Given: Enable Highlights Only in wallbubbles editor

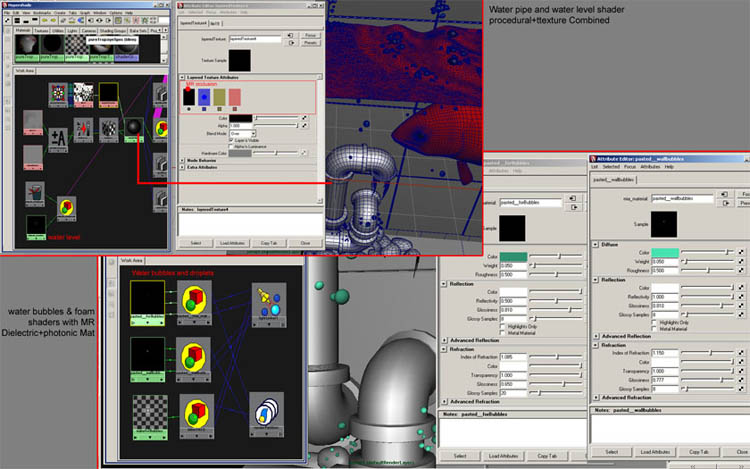Looking at the screenshot, I should [x=654, y=323].
